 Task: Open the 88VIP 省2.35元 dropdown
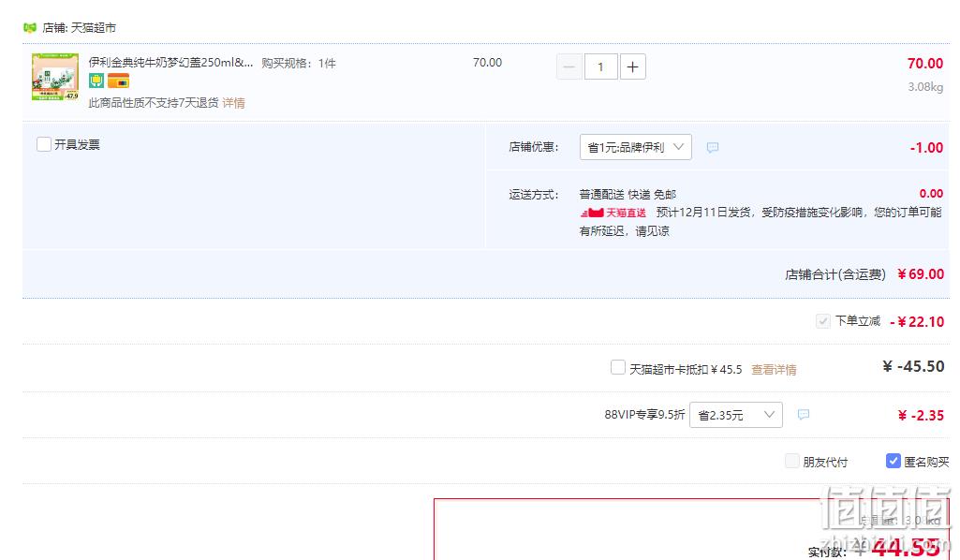point(736,415)
